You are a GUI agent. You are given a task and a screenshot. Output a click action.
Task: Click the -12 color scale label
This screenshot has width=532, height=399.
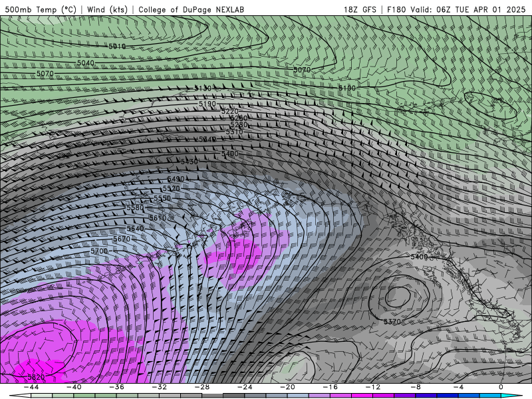click(x=373, y=387)
